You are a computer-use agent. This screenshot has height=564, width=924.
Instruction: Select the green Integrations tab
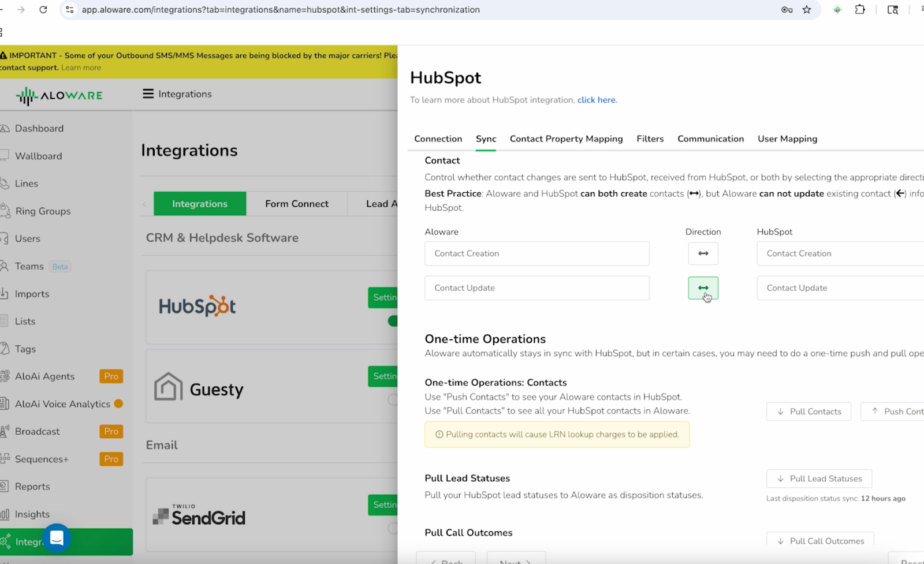(200, 204)
